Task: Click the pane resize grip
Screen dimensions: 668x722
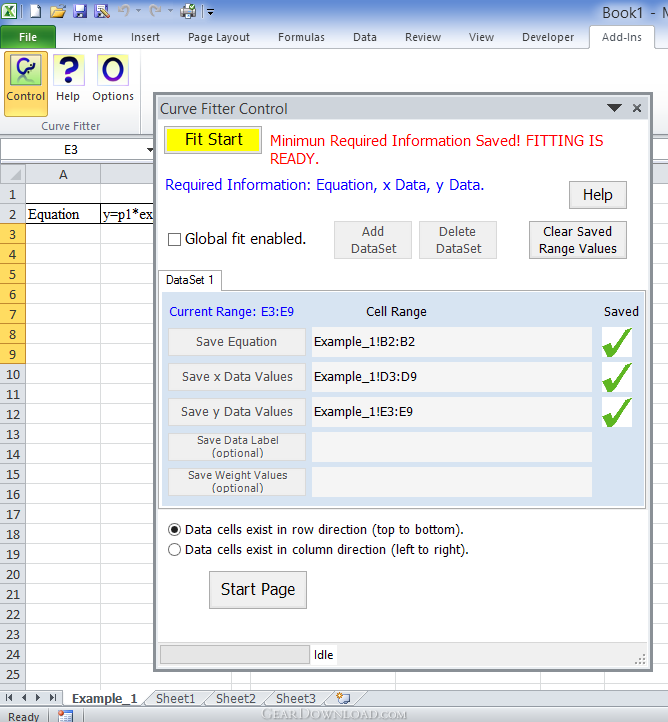Action: [x=640, y=659]
